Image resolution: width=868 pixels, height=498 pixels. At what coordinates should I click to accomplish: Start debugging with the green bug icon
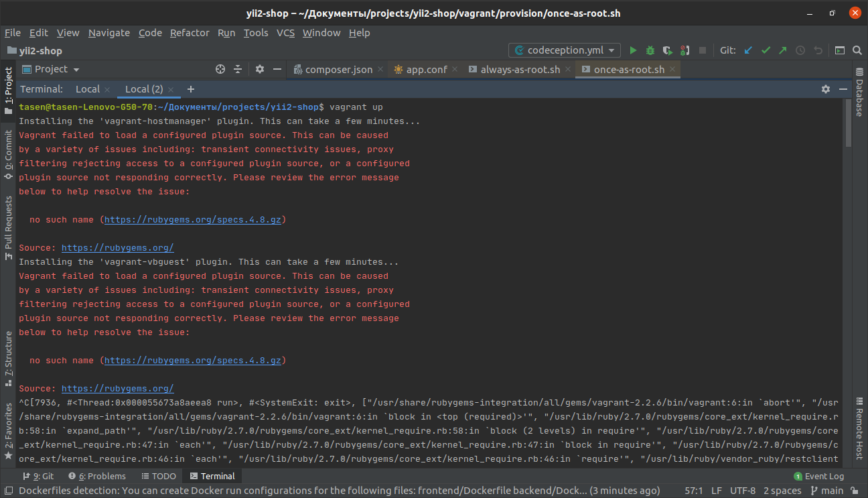coord(650,50)
